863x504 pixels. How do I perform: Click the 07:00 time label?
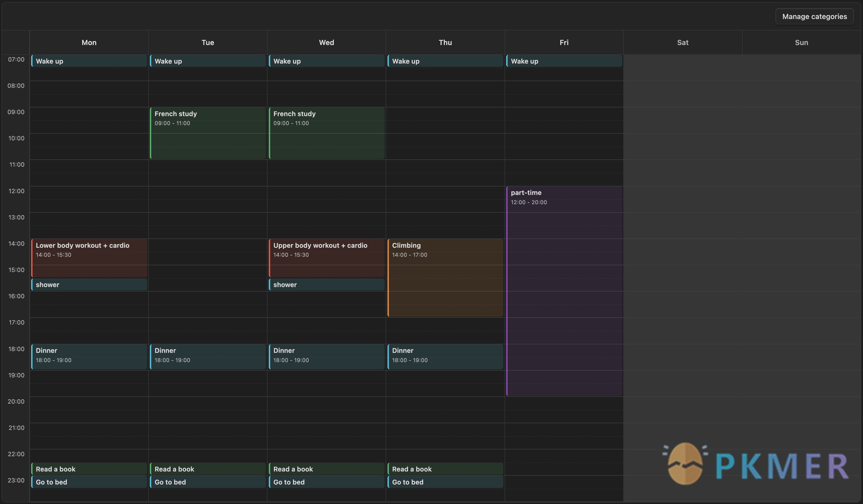click(x=17, y=59)
